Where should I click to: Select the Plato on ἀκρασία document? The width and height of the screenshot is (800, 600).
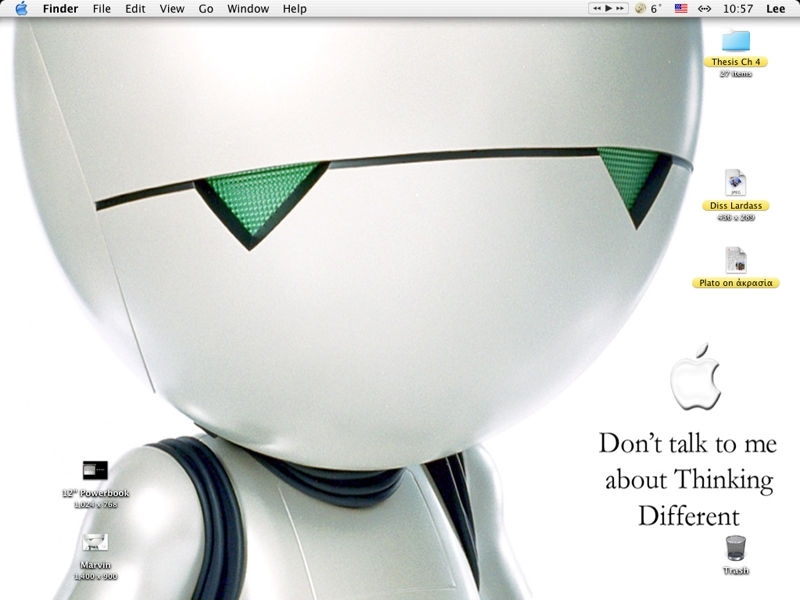point(735,260)
